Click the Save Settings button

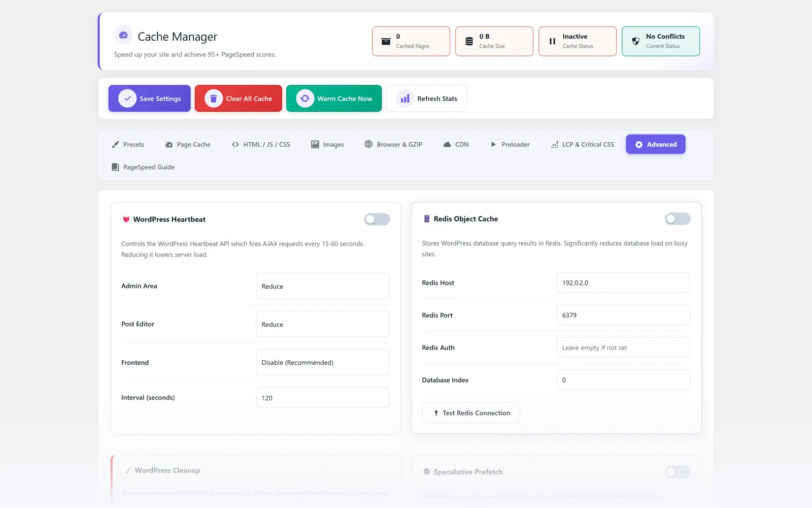click(149, 99)
